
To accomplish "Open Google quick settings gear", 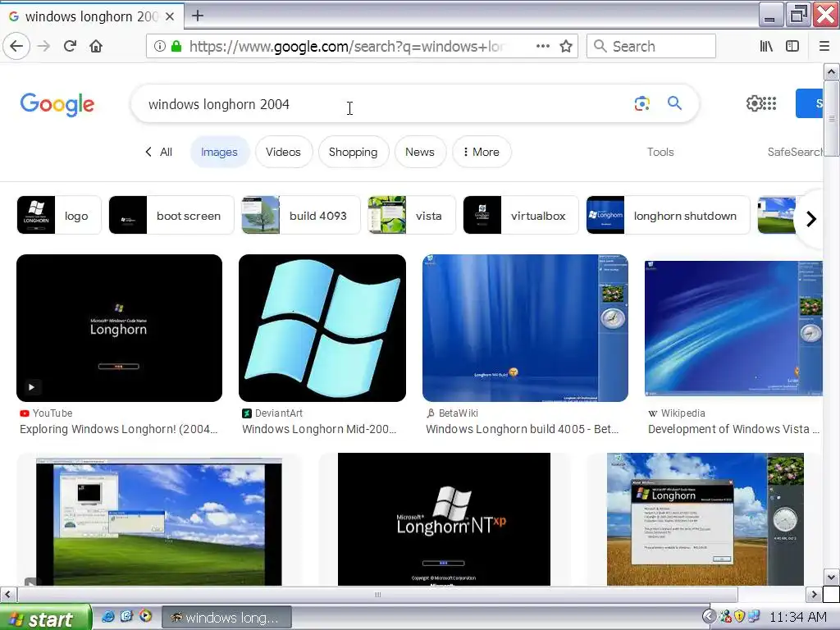I will [x=754, y=103].
